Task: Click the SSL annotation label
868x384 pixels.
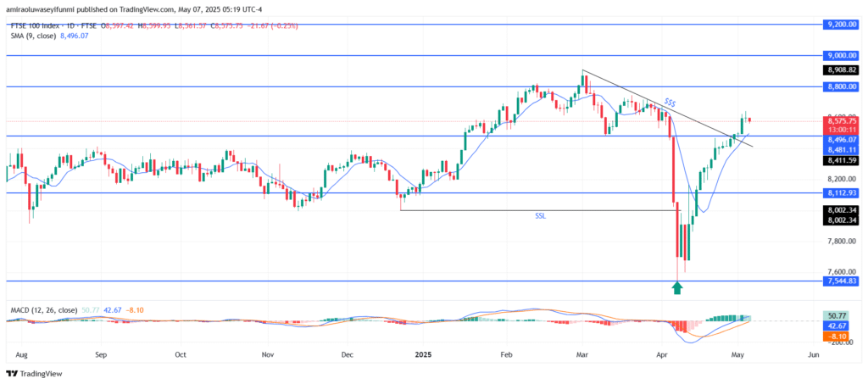Action: [540, 216]
